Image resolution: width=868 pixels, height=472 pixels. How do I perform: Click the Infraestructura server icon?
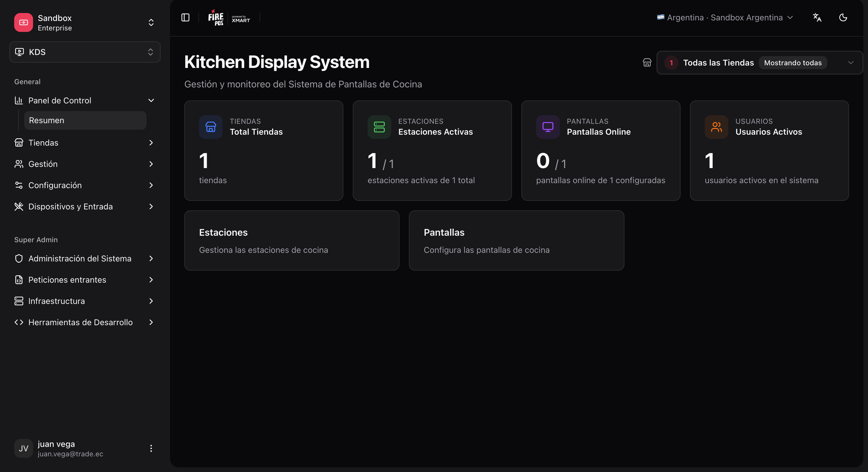click(x=19, y=301)
